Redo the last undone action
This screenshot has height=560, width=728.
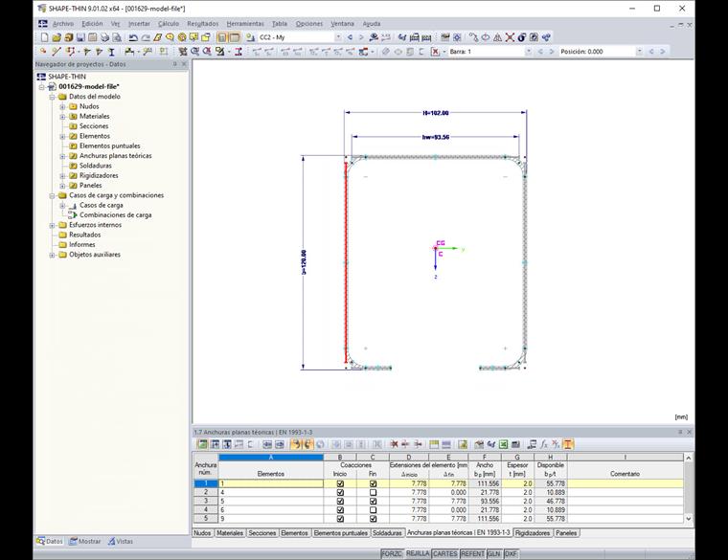click(146, 37)
